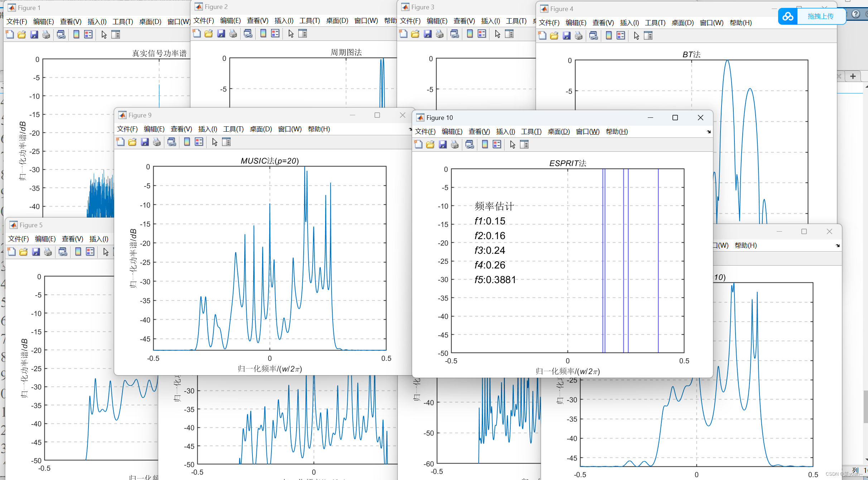This screenshot has height=480, width=868.
Task: Click the 拖拽上传 upload button
Action: [x=821, y=16]
